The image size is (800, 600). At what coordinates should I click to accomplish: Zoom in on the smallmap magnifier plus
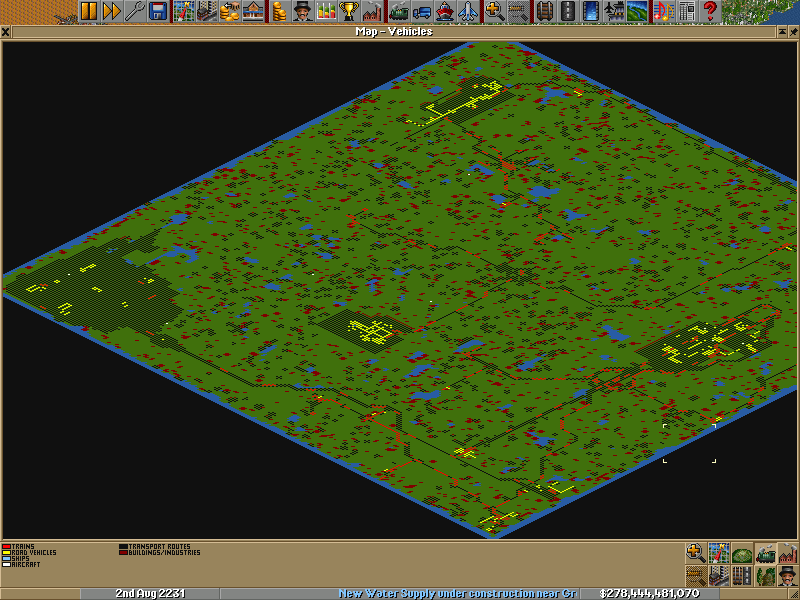point(695,553)
